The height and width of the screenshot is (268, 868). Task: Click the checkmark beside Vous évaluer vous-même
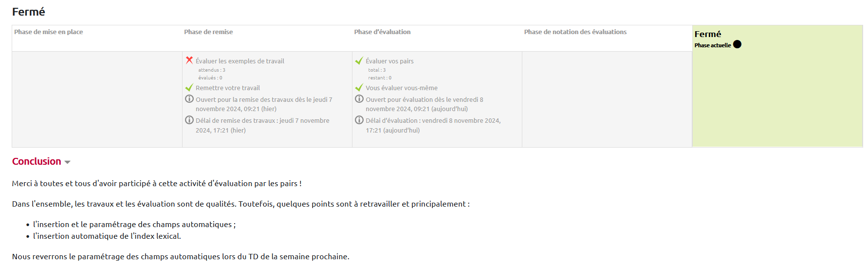click(x=359, y=88)
